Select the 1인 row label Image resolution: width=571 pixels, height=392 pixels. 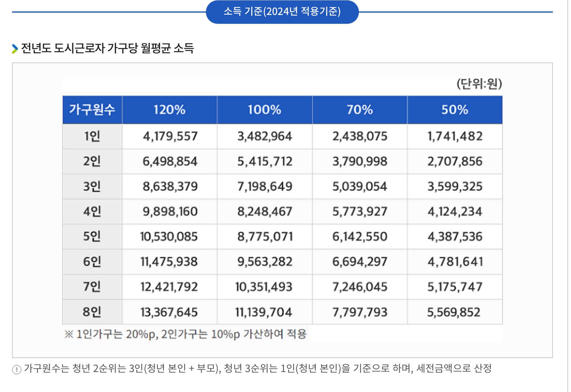tap(92, 137)
